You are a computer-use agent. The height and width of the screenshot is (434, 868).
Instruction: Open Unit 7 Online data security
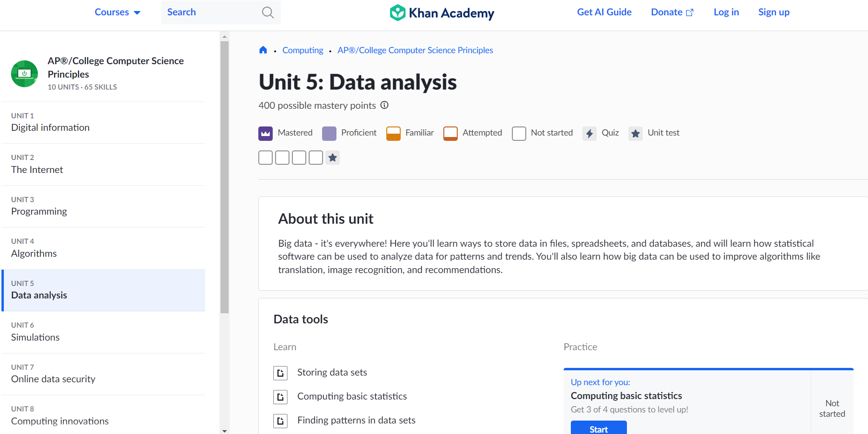(x=104, y=374)
